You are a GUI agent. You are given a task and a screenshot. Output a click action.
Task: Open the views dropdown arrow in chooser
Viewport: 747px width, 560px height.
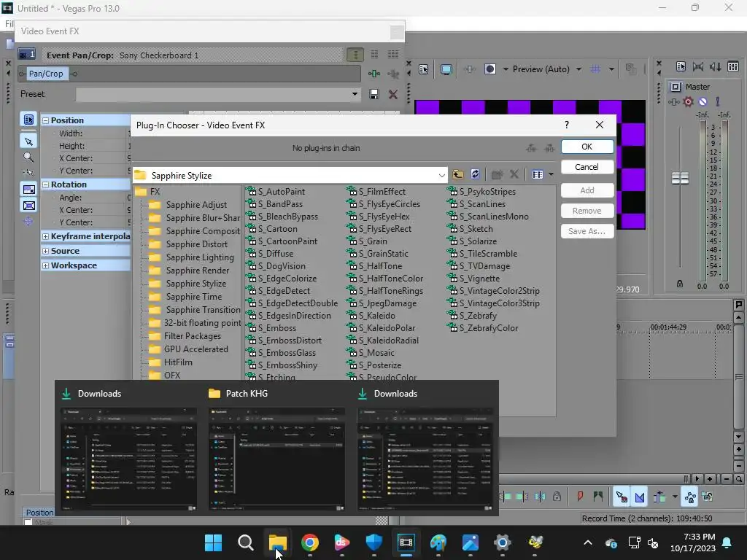coord(551,175)
